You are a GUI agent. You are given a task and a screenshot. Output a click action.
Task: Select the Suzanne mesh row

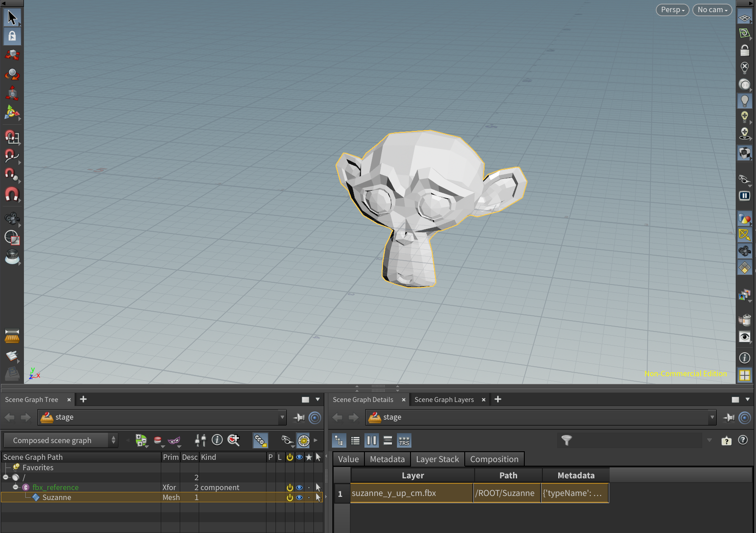click(x=161, y=497)
